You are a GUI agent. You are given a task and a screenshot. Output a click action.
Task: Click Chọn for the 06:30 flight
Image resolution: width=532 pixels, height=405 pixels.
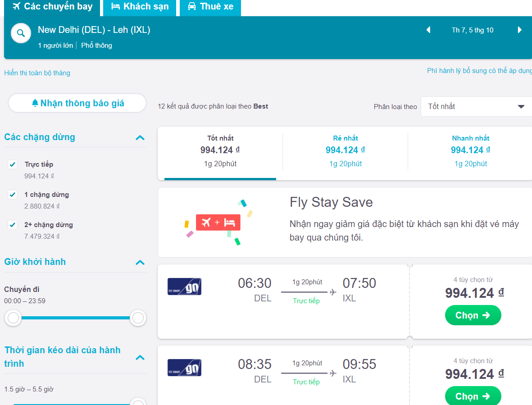473,315
